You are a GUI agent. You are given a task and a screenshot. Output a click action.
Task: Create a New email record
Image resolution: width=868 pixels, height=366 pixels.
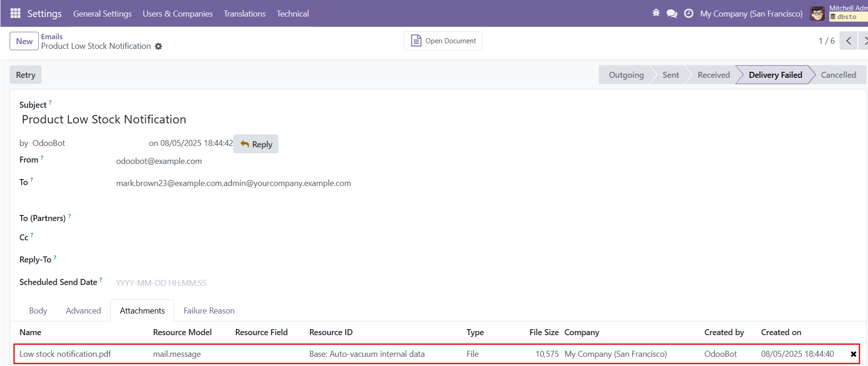tap(24, 41)
